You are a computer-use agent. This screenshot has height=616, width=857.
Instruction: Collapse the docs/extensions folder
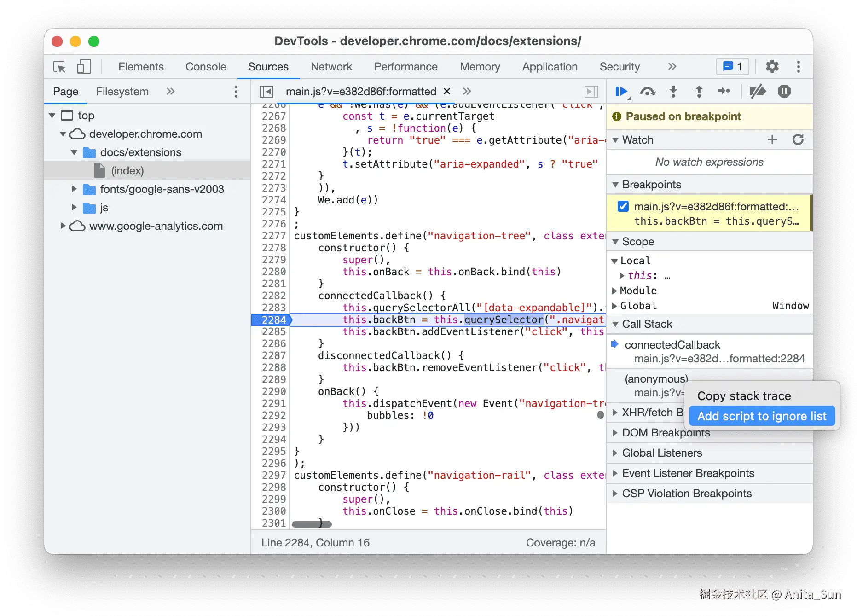click(x=74, y=152)
